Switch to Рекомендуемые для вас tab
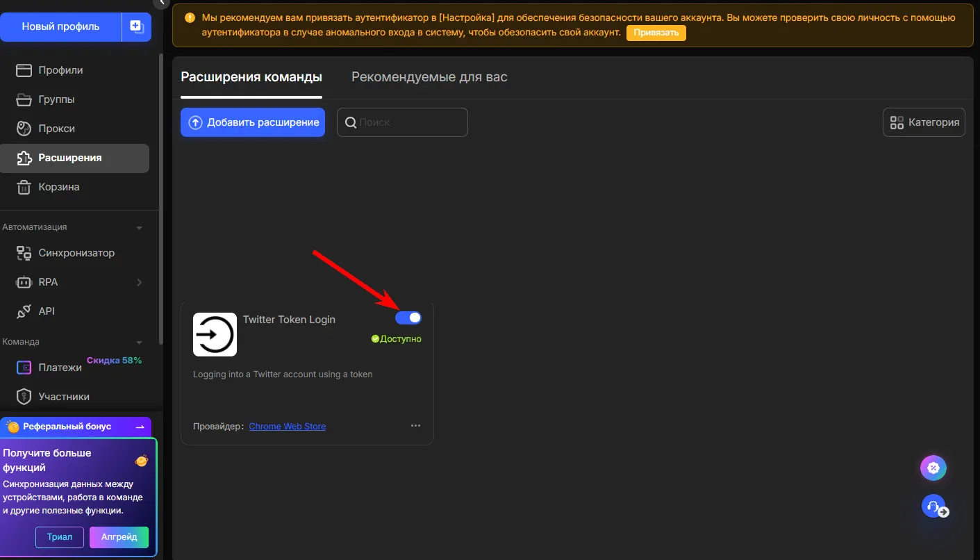980x560 pixels. pos(429,76)
